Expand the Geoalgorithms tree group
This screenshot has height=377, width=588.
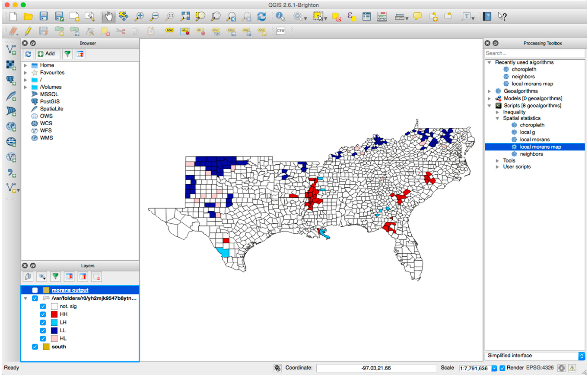489,91
